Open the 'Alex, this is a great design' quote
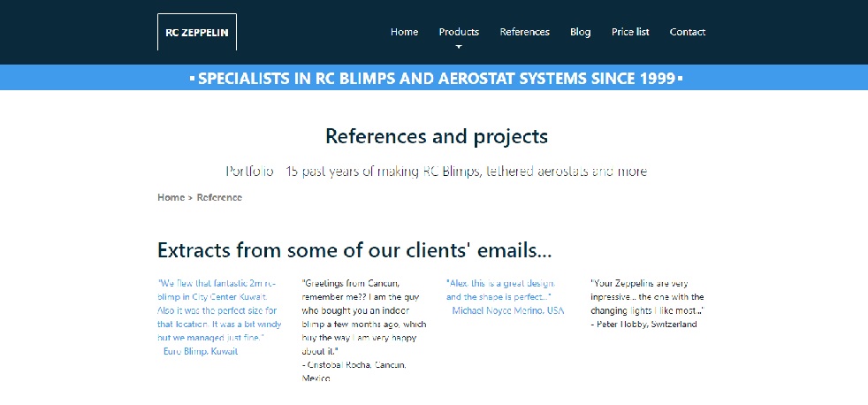Screen dimensions: 868x405 (x=499, y=290)
